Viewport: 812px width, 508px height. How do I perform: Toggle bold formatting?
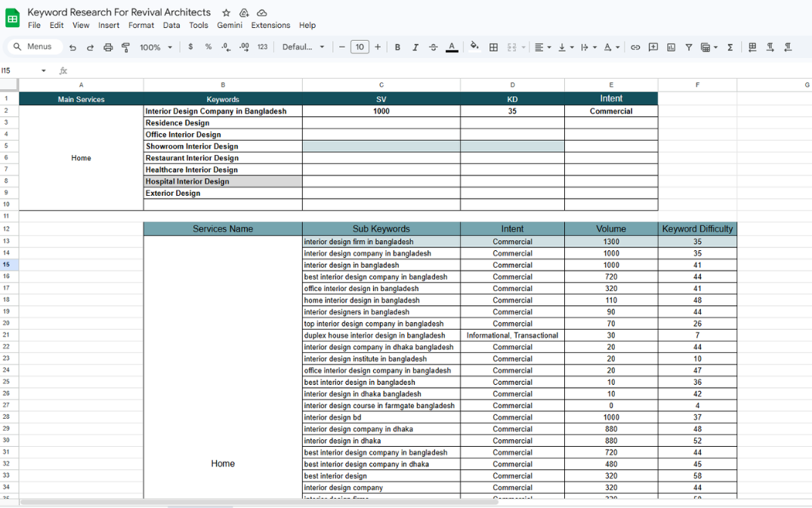click(397, 47)
